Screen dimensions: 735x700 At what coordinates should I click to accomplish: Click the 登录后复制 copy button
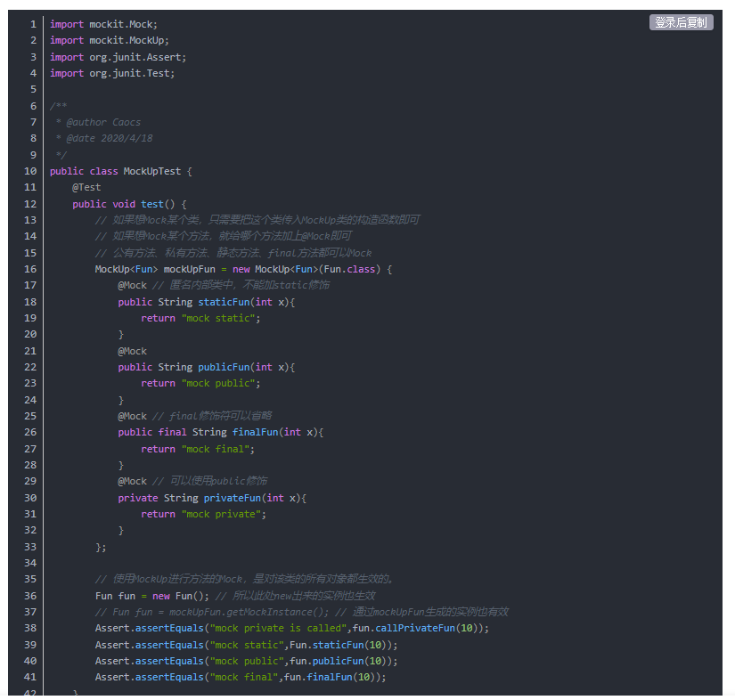(681, 22)
